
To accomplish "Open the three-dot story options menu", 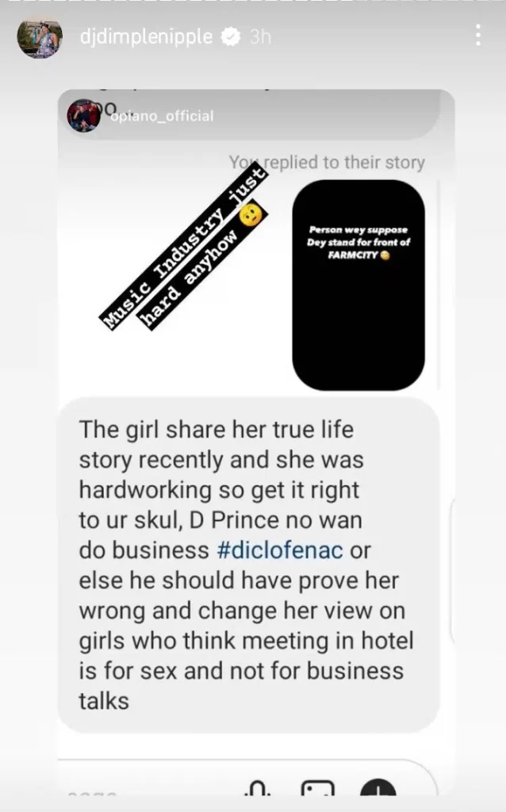I will [x=477, y=35].
